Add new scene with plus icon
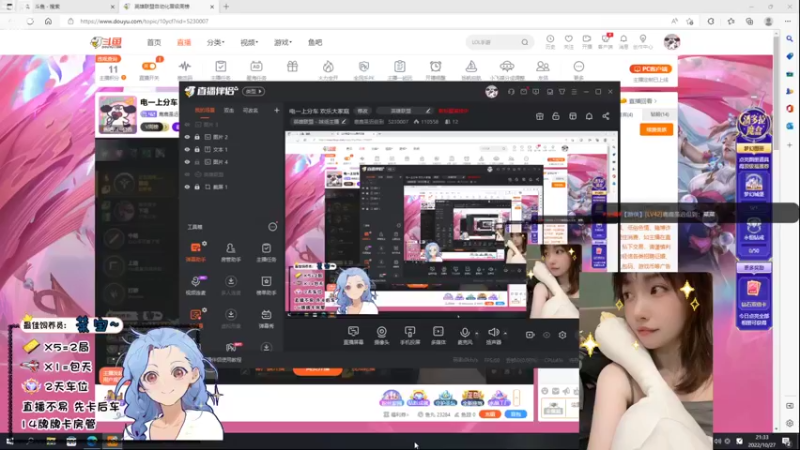This screenshot has width=800, height=450. (x=277, y=110)
